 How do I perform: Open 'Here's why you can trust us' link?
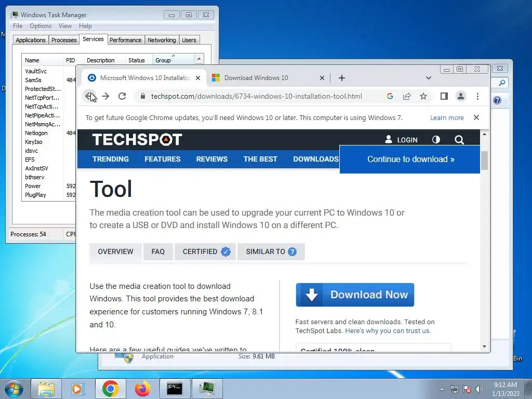(x=388, y=331)
